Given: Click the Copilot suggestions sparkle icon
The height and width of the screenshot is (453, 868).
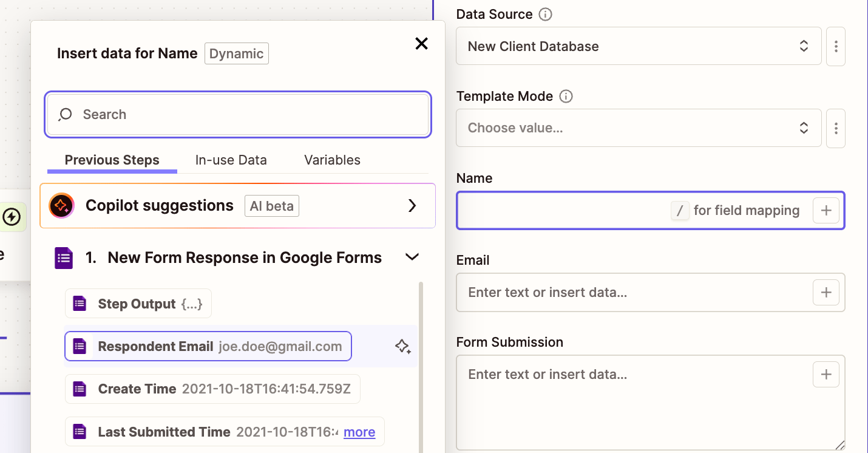Looking at the screenshot, I should (62, 206).
